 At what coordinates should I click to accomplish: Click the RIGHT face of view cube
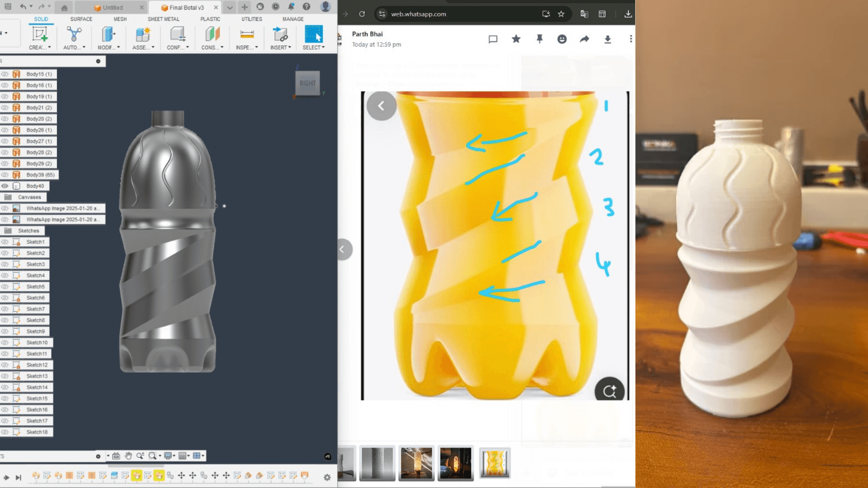click(307, 83)
